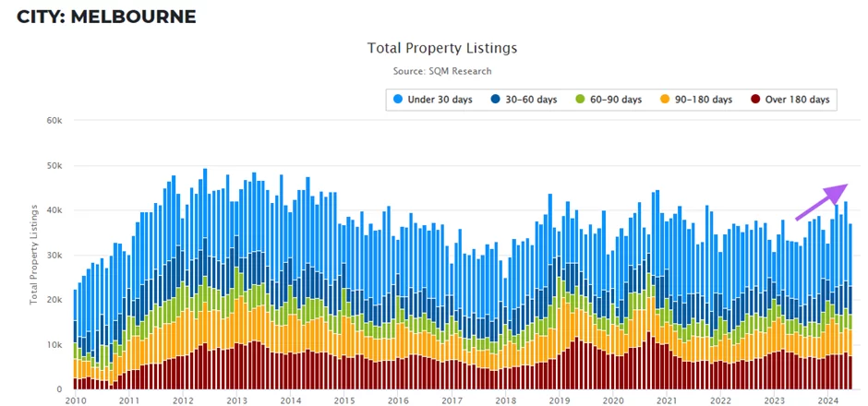Click the green 60-90 days legend dot
Viewport: 868px width, 406px height.
pos(580,100)
